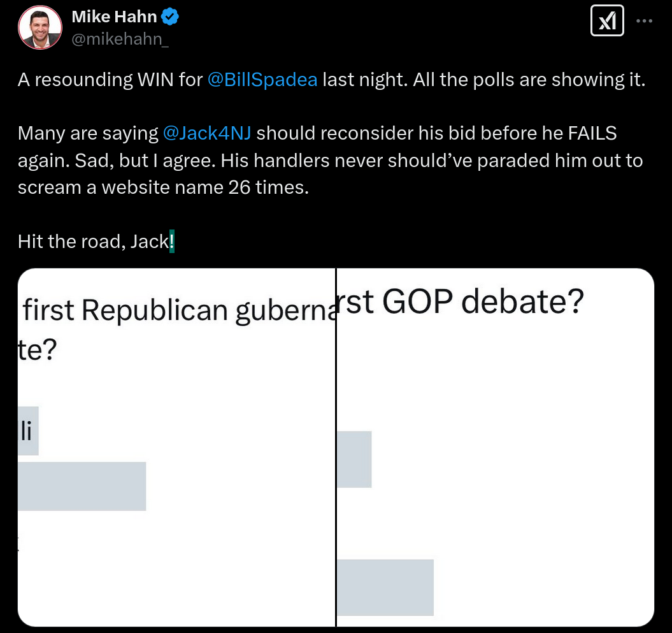
Task: Click the 'rst GOP debate?' heading text
Action: coord(461,302)
